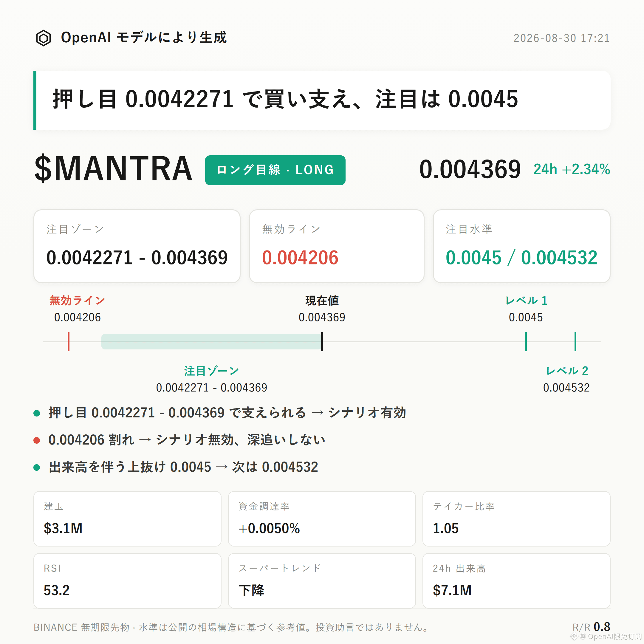The height and width of the screenshot is (644, 644).
Task: Click the red bullet beside '0.004206 割れ'
Action: 37,440
